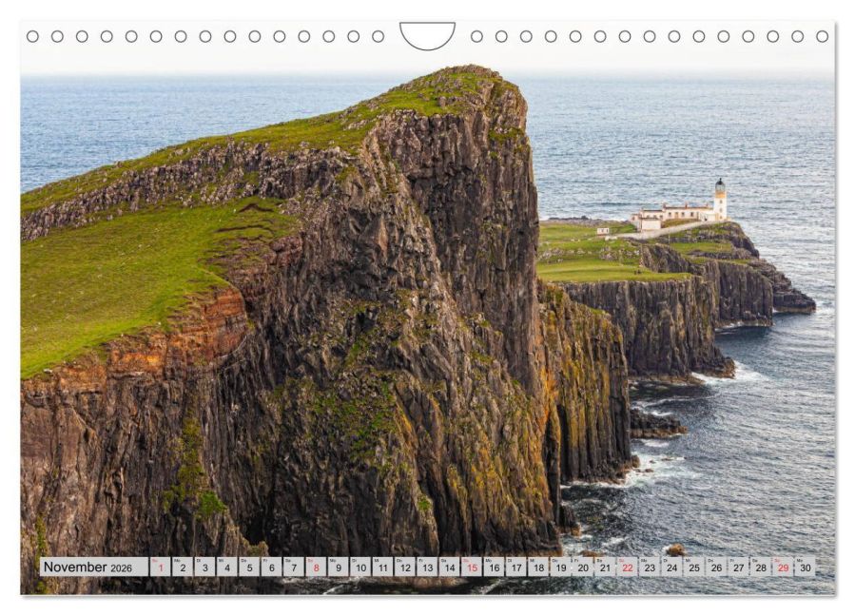This screenshot has width=855, height=616.
Task: Select day 1 in the calendar strip
Action: [161, 567]
